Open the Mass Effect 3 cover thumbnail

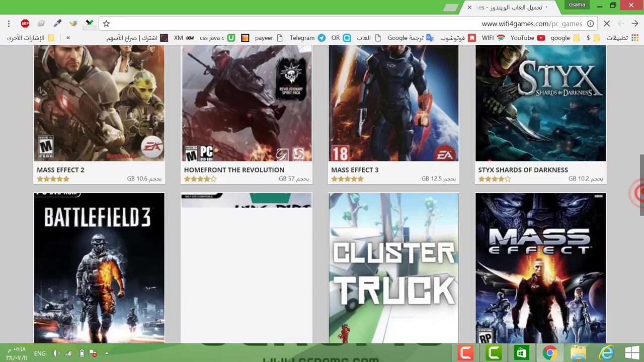tap(393, 103)
